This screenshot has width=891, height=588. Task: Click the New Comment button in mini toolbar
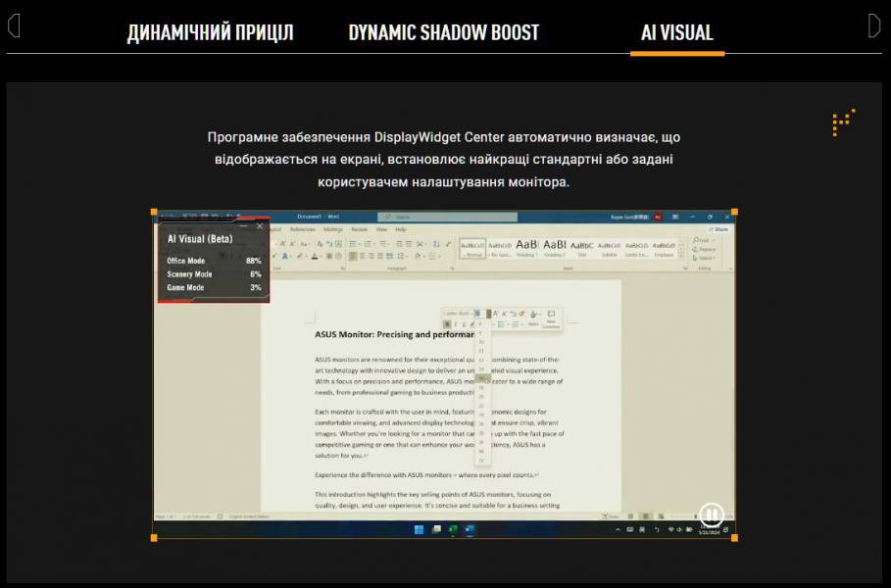(551, 318)
